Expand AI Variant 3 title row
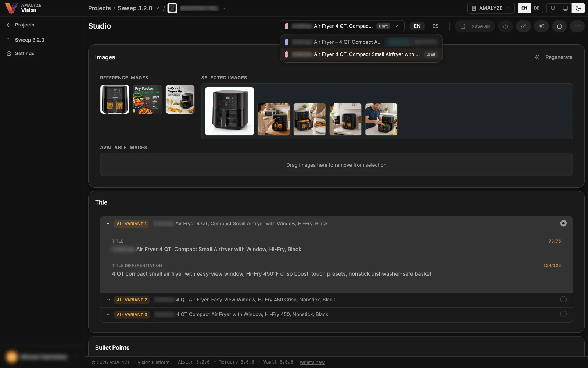588x368 pixels. point(108,314)
